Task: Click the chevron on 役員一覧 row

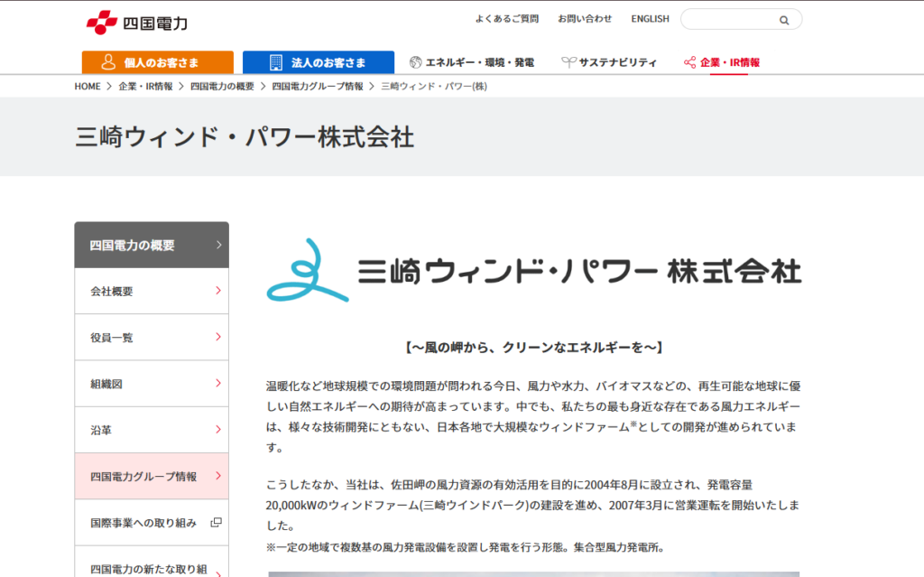Action: tap(218, 337)
